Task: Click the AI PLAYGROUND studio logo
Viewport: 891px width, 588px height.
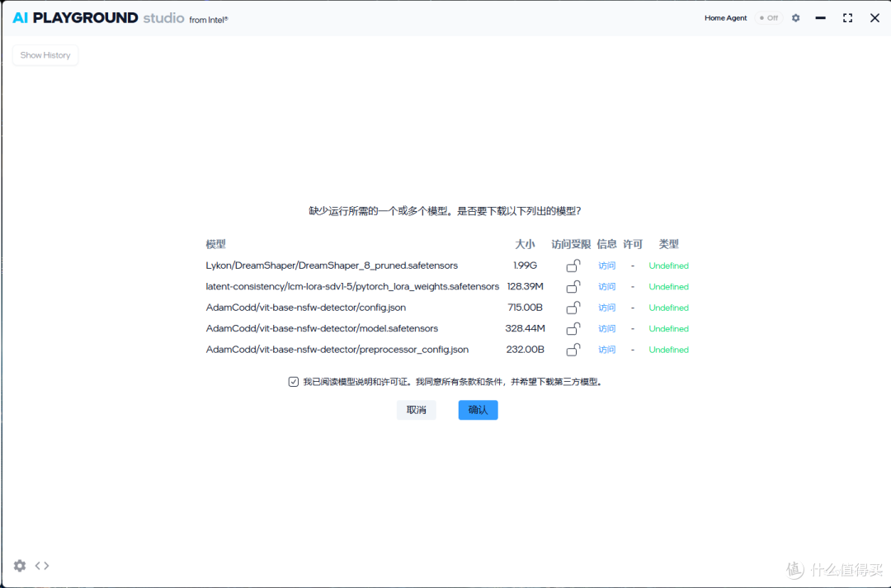Action: click(120, 18)
